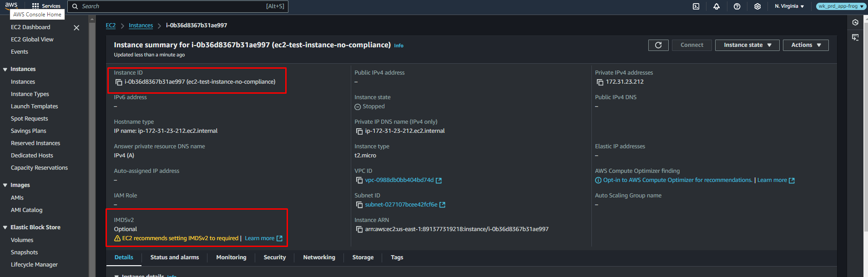Open the settings gear icon

(x=757, y=6)
